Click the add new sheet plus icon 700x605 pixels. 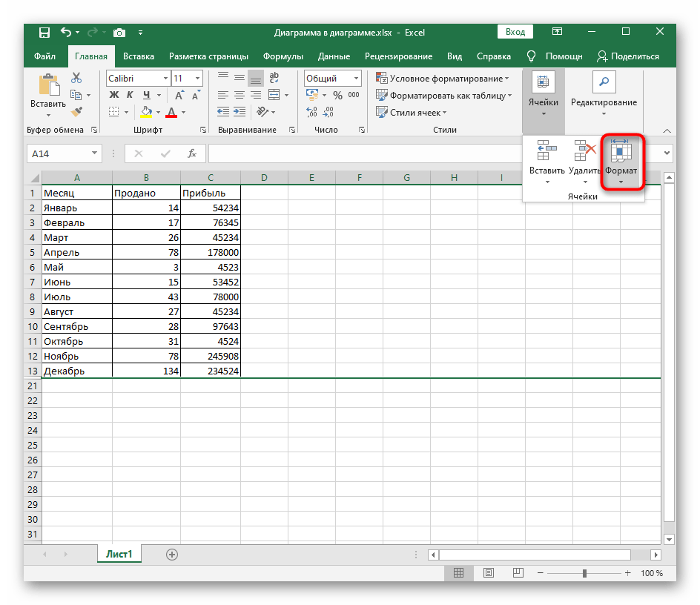pos(172,554)
